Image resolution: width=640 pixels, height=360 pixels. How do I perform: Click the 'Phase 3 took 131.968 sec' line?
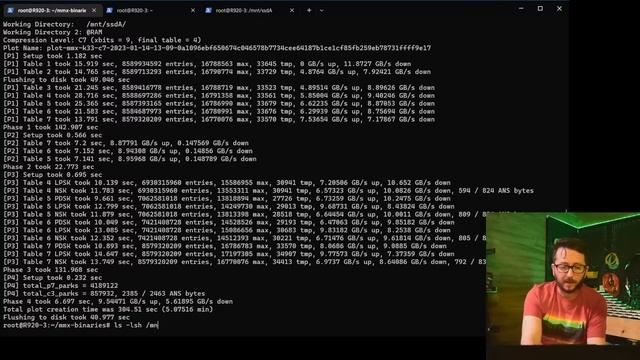(x=51, y=270)
